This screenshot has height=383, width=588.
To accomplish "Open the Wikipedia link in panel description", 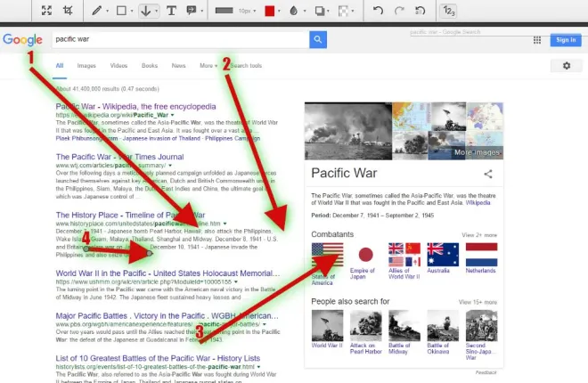I will pos(478,203).
